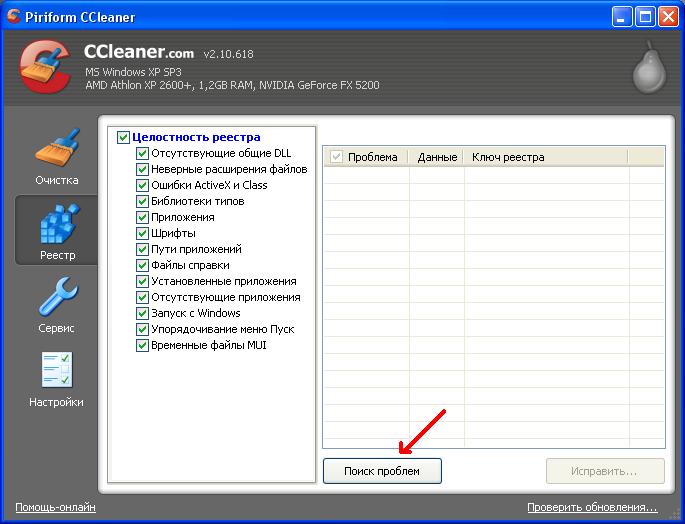The image size is (685, 524).
Task: Toggle the Шрифты checkbox
Action: click(x=142, y=233)
